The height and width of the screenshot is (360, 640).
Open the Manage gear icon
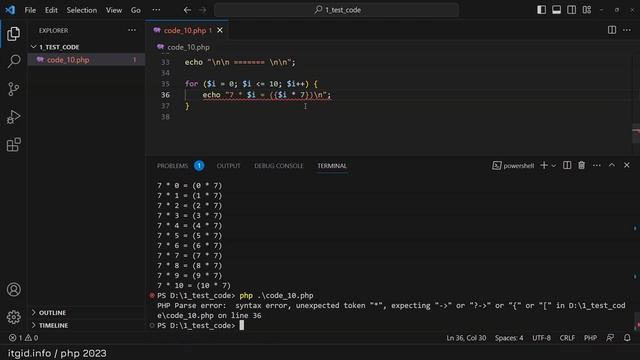coord(13,317)
